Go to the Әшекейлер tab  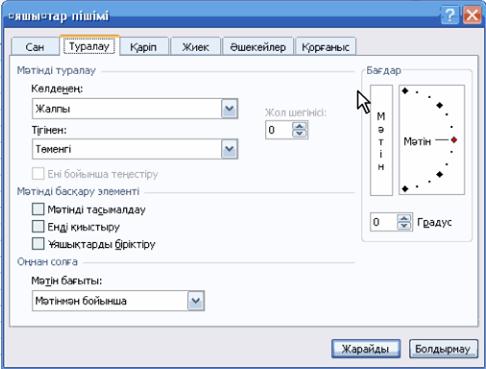pyautogui.click(x=258, y=47)
